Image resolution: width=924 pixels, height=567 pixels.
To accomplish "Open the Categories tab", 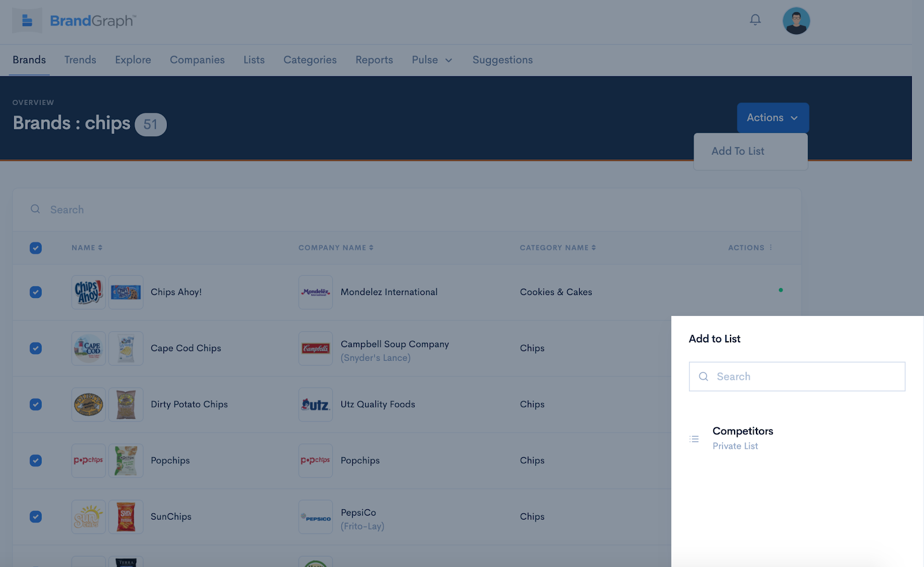I will point(310,60).
